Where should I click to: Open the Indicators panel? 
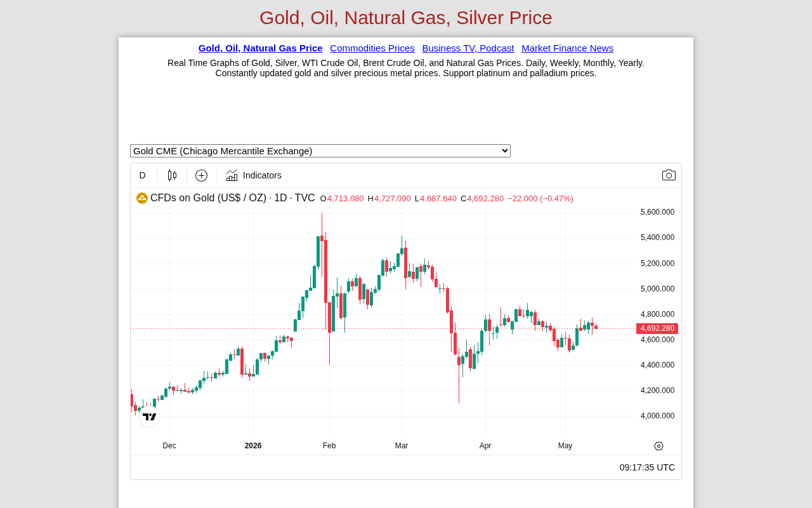coord(253,175)
